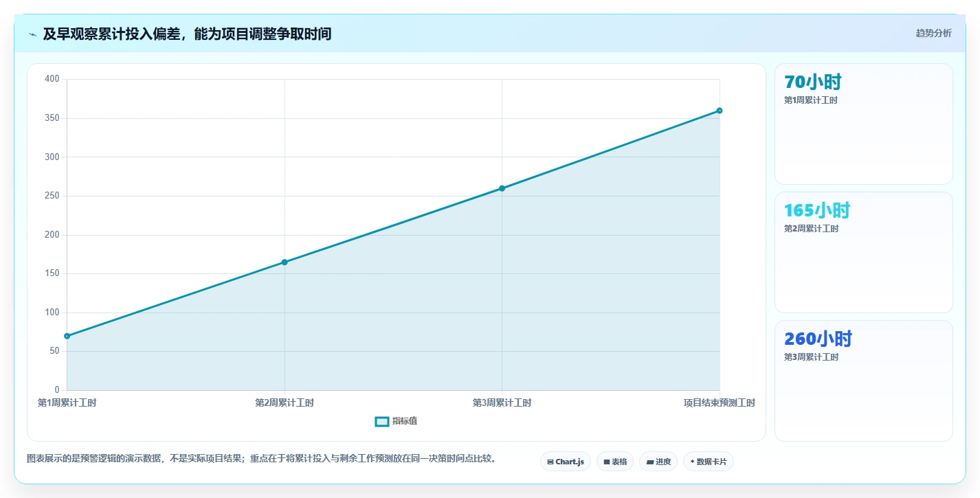Click the footnote about 演示数据
The image size is (980, 498).
[x=262, y=458]
